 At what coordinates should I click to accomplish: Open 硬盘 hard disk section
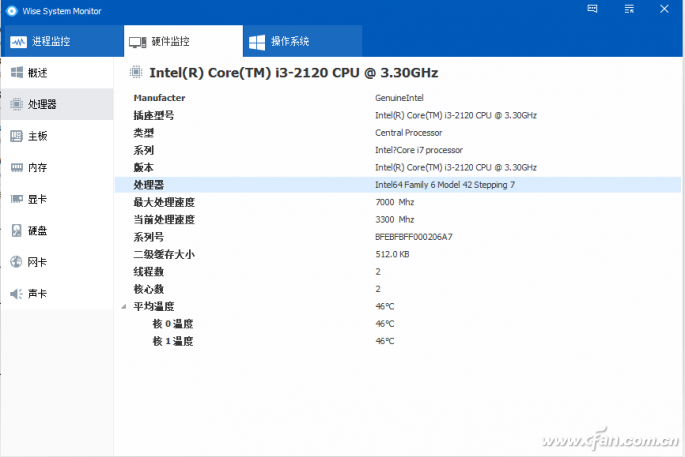tap(57, 231)
